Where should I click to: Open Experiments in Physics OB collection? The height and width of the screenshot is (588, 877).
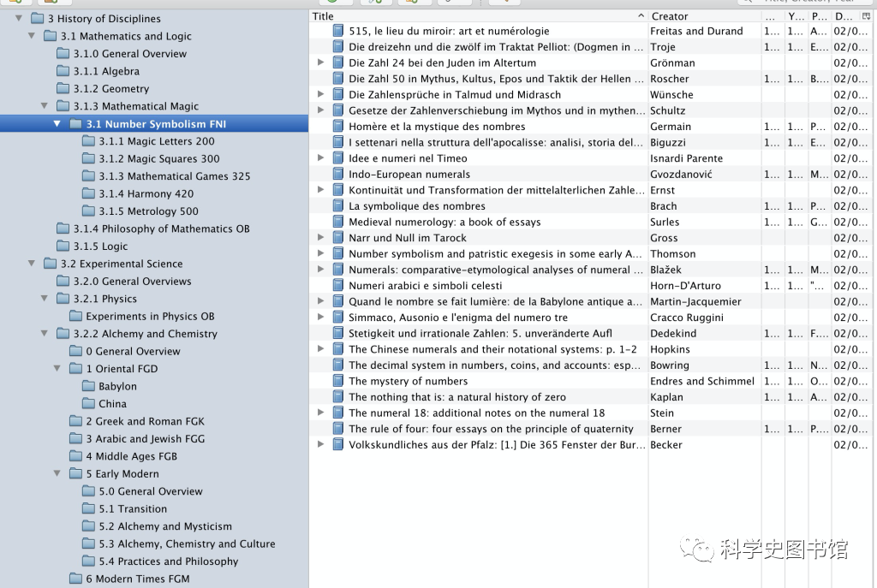point(150,316)
